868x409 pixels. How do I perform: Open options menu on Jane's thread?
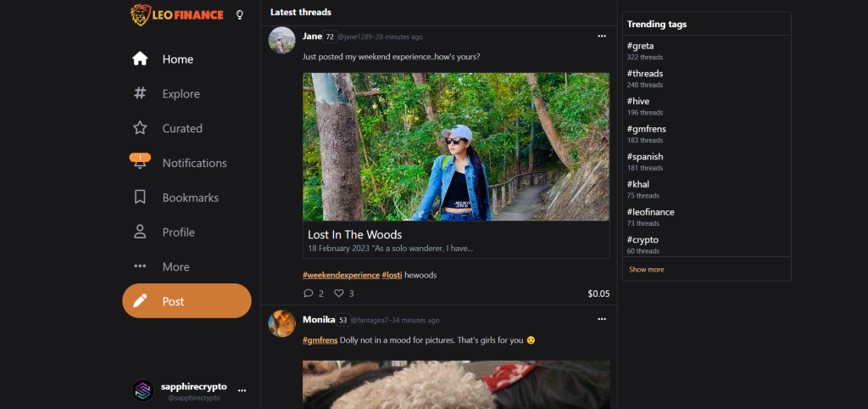point(602,36)
